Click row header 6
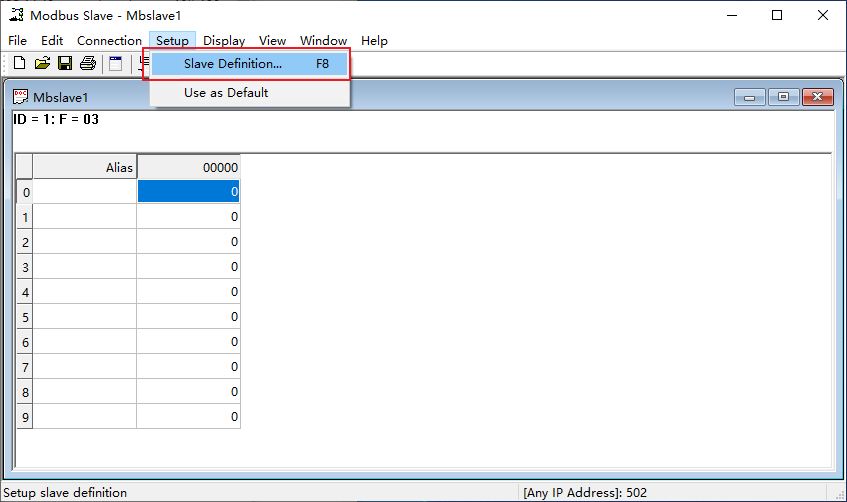The image size is (847, 502). click(x=25, y=342)
